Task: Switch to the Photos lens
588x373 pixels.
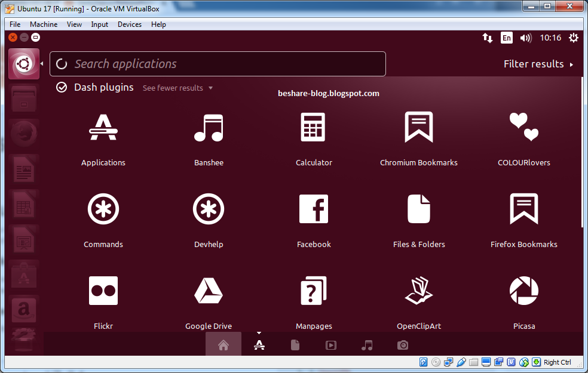Action: [x=403, y=345]
